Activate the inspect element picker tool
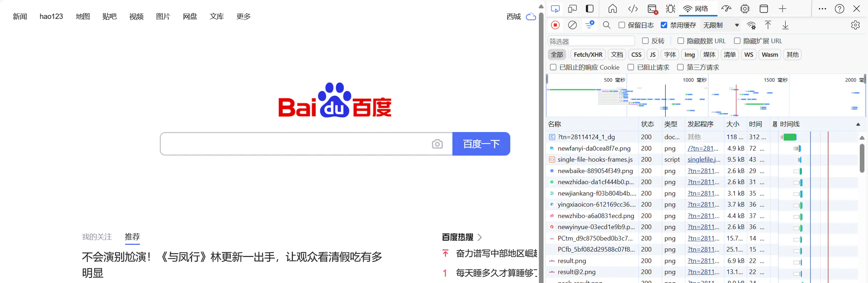This screenshot has width=868, height=283. (555, 9)
